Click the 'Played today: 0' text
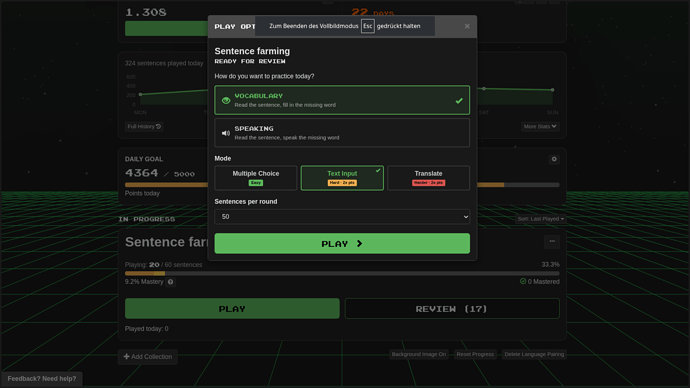Viewport: 690px width, 388px height. click(147, 329)
